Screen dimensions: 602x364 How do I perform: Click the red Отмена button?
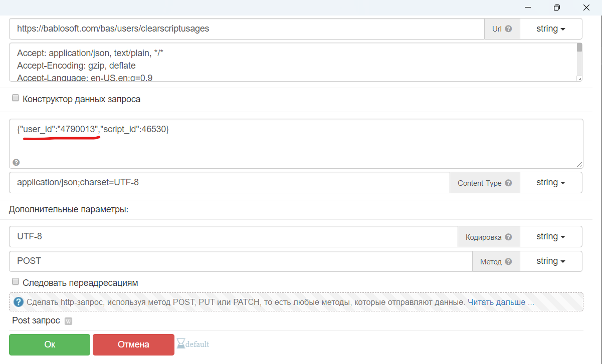133,344
